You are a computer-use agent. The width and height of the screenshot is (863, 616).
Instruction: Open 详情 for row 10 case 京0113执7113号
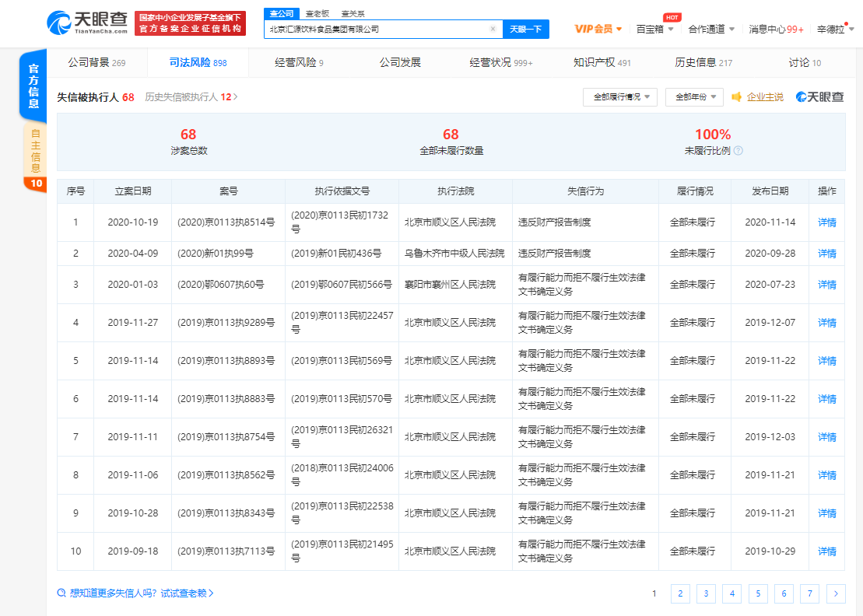point(826,551)
